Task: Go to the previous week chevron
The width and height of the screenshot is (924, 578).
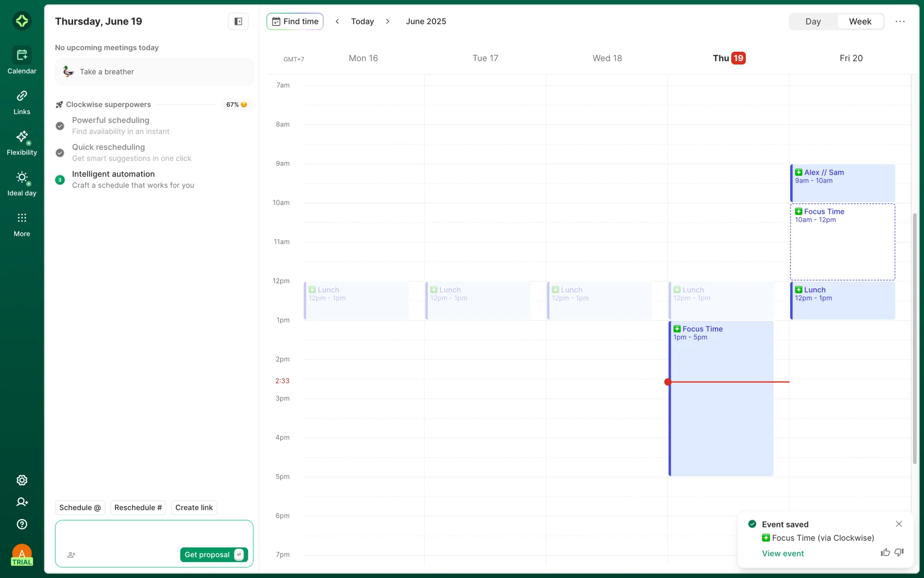Action: (337, 21)
